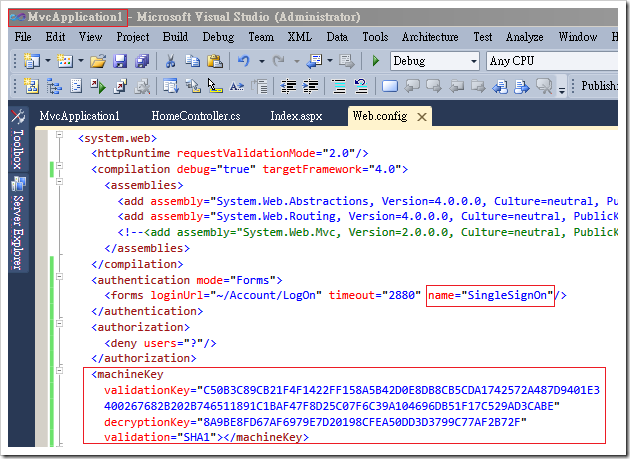Image resolution: width=630 pixels, height=459 pixels.
Task: Click the Paste clipboard icon
Action: point(215,61)
